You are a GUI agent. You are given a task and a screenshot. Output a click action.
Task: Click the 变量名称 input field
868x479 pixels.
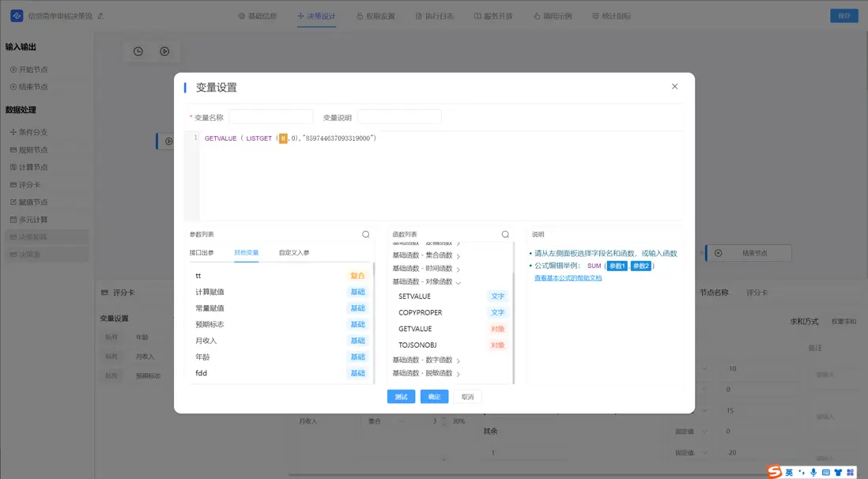point(270,117)
